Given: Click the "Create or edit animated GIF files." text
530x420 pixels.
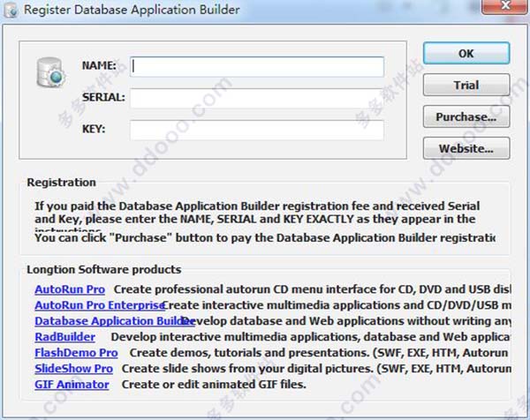Looking at the screenshot, I should tap(214, 385).
